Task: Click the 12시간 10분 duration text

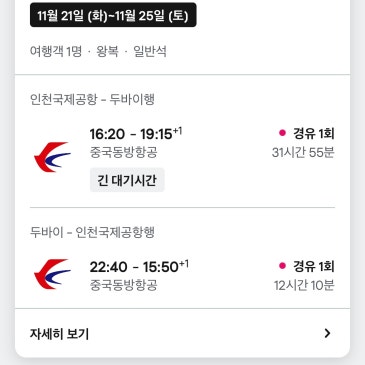Action: pyautogui.click(x=304, y=285)
